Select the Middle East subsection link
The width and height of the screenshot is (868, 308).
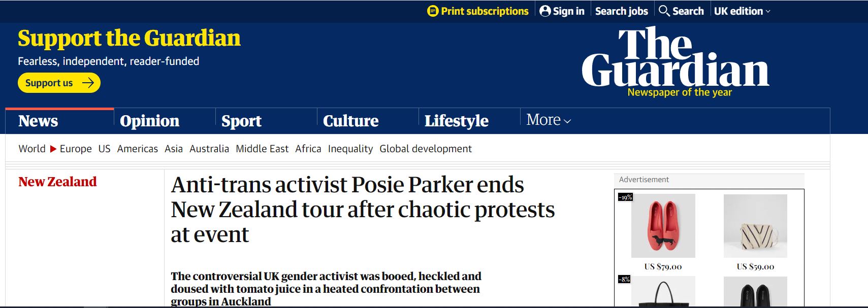(x=262, y=149)
